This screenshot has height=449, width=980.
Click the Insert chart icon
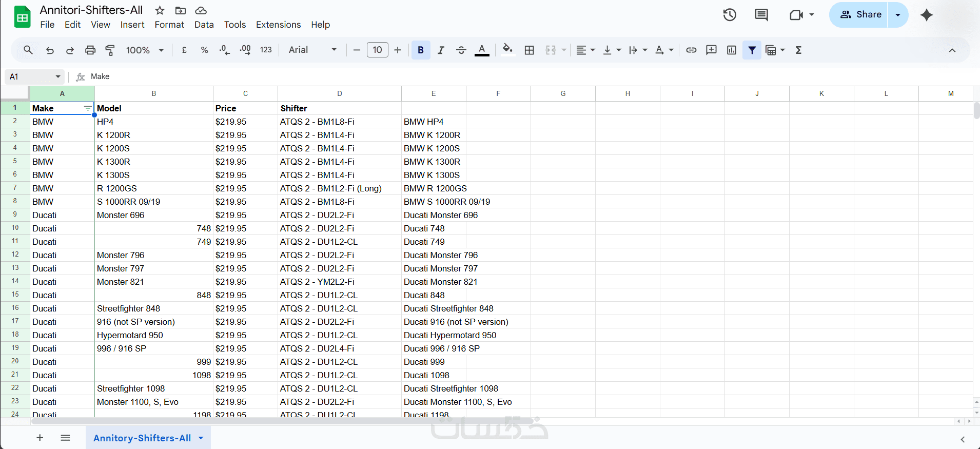click(x=732, y=50)
